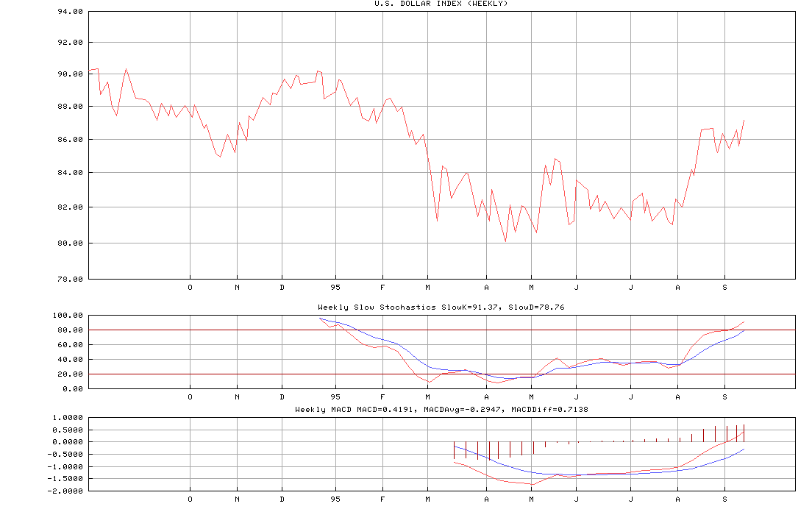Click the Weekly Slow Stochastics title text
This screenshot has height=512, width=812.
click(x=441, y=307)
